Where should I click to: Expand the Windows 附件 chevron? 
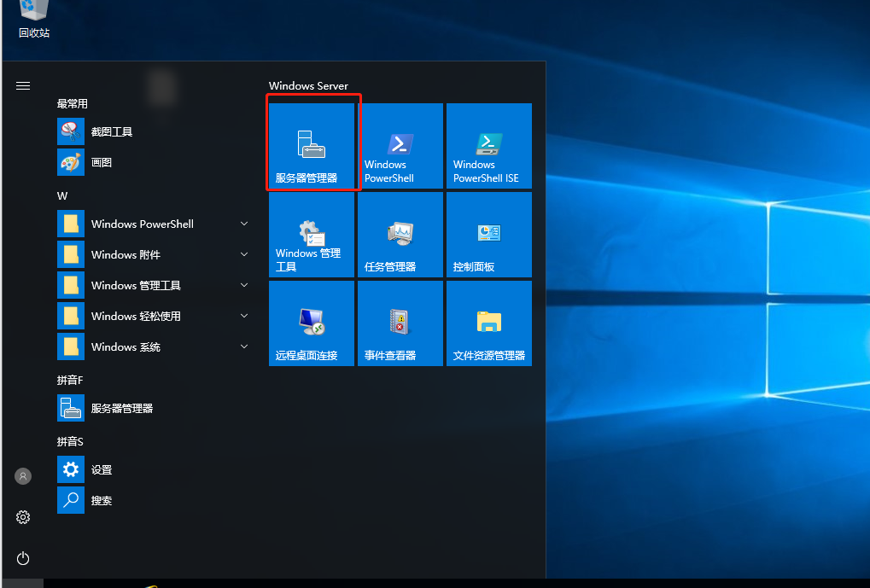244,254
